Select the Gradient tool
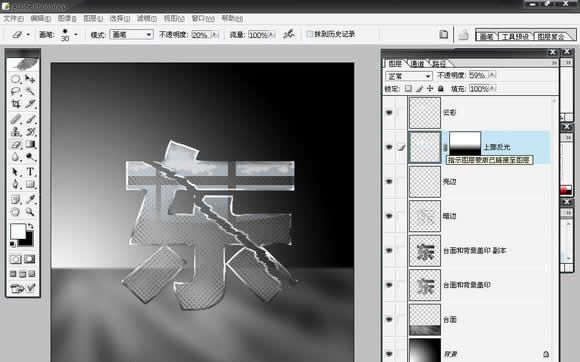Viewport: 580px width, 362px height. click(x=30, y=144)
